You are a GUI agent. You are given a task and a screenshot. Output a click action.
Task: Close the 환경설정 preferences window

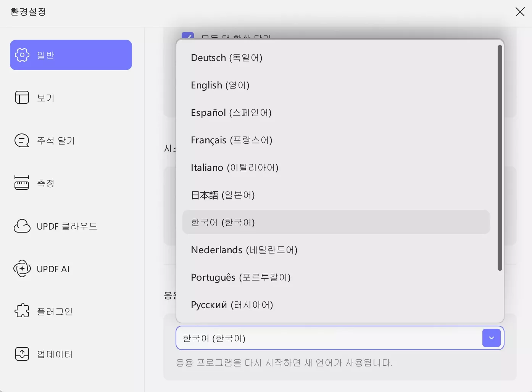click(520, 12)
